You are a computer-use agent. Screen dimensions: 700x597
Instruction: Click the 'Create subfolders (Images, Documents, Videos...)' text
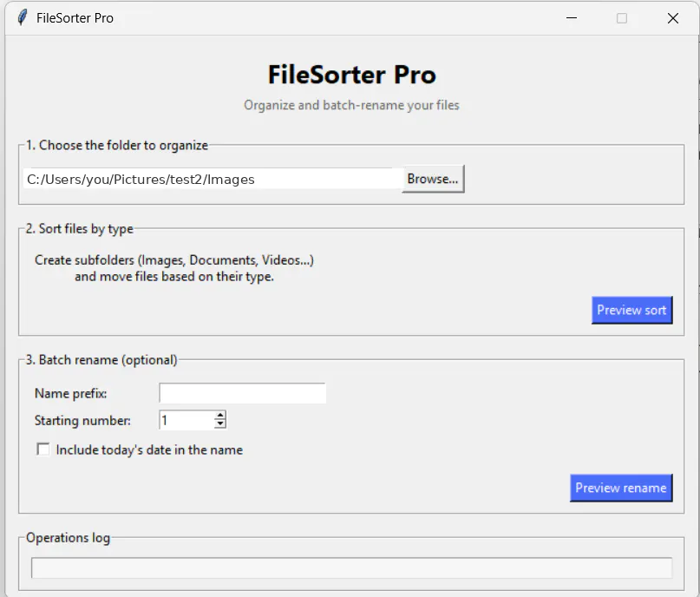pos(174,259)
